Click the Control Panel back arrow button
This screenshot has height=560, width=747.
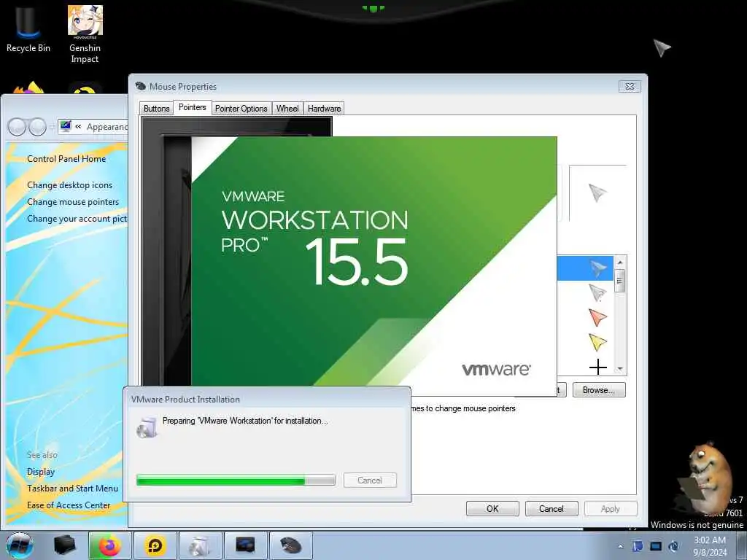[x=17, y=127]
